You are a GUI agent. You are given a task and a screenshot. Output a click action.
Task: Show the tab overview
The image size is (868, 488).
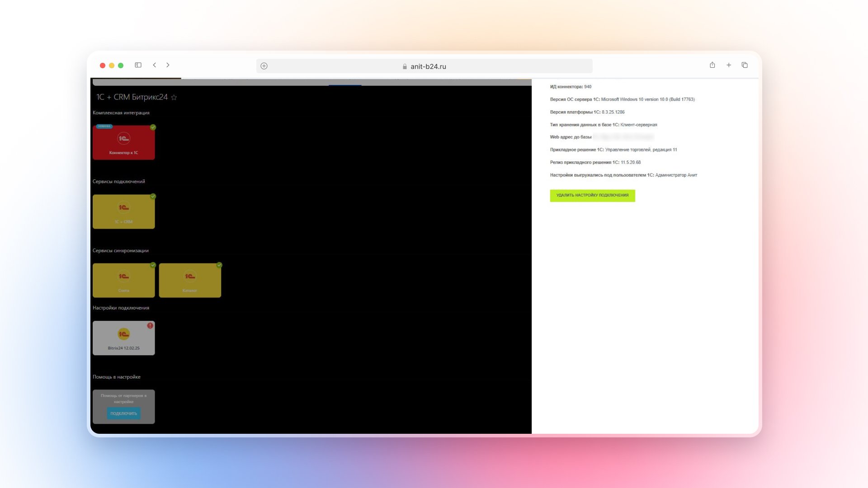click(x=745, y=65)
